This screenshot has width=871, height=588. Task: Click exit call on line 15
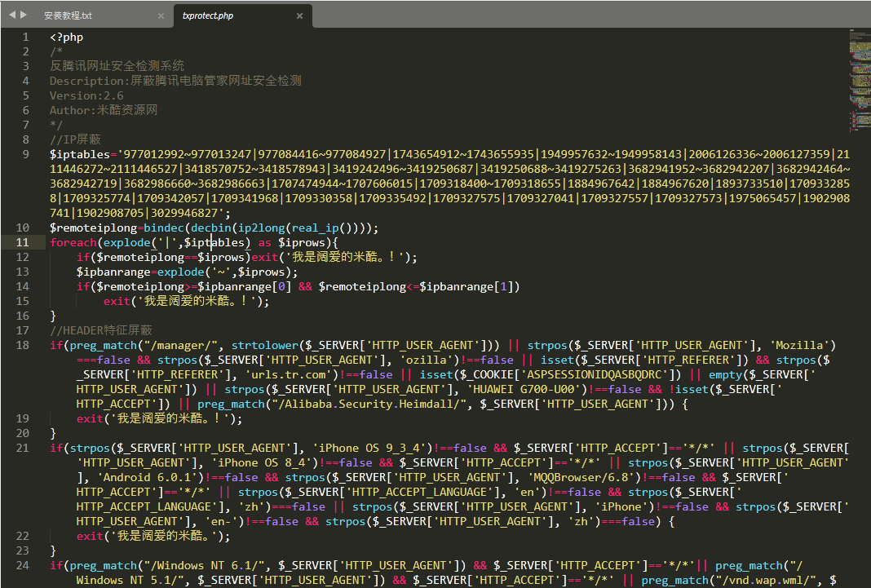tap(117, 302)
